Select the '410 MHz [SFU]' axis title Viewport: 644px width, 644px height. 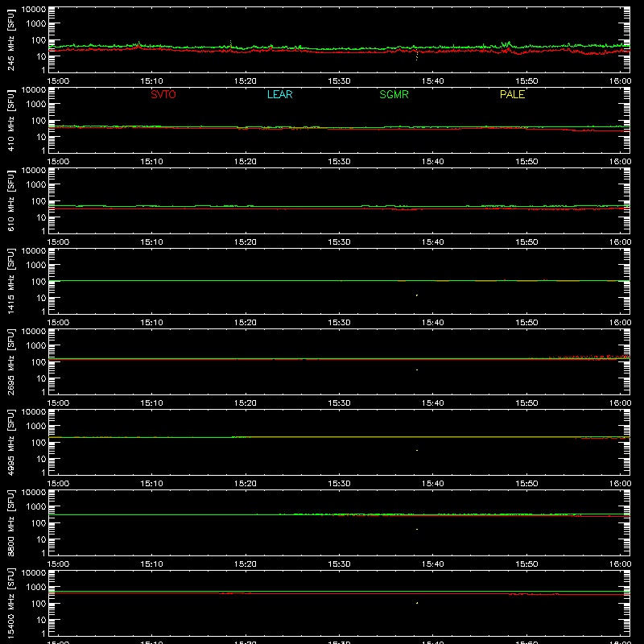coord(10,121)
